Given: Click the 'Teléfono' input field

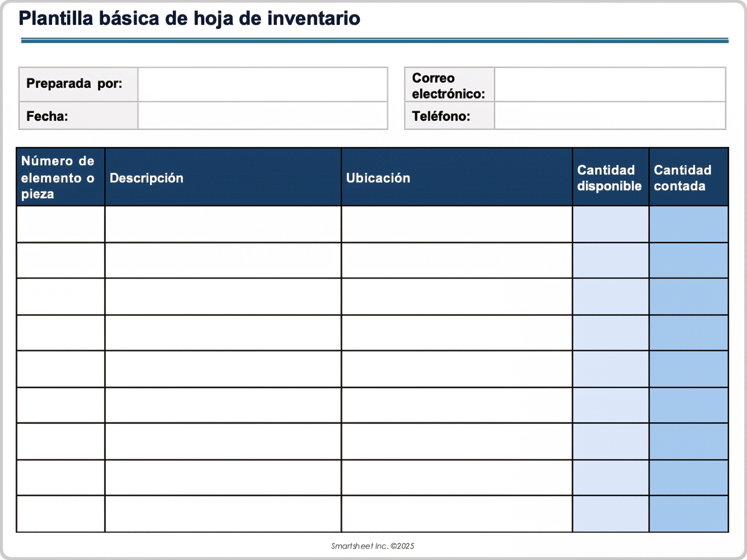Looking at the screenshot, I should (611, 116).
